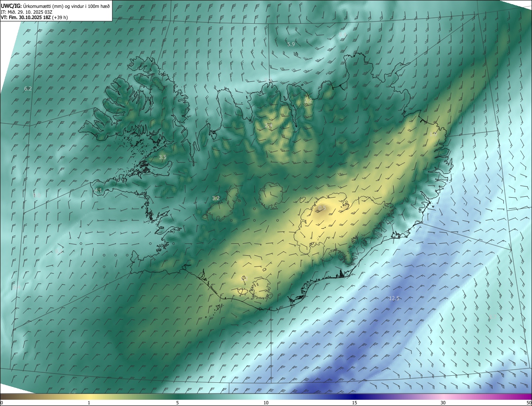The image size is (532, 406).
Task: Click the 3.2 value label on the map
Action: 216,198
